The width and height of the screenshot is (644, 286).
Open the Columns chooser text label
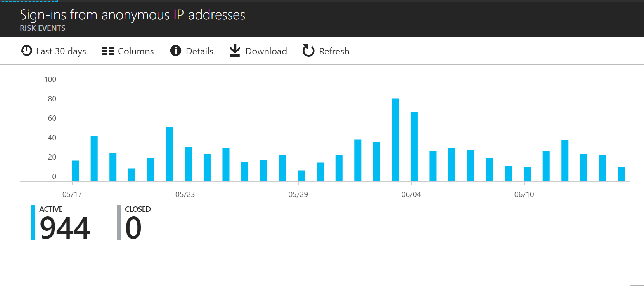point(135,51)
